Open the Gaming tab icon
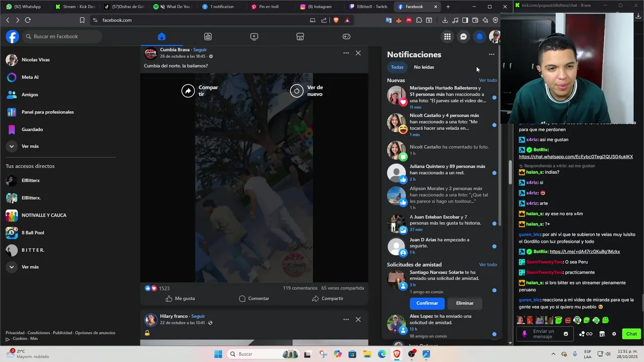The height and width of the screenshot is (362, 644). (x=346, y=37)
